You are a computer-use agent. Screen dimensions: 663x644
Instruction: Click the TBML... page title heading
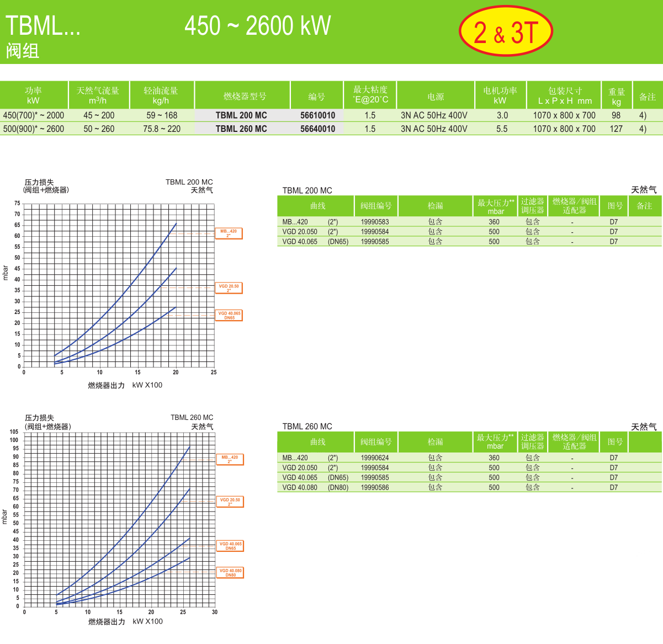43,26
